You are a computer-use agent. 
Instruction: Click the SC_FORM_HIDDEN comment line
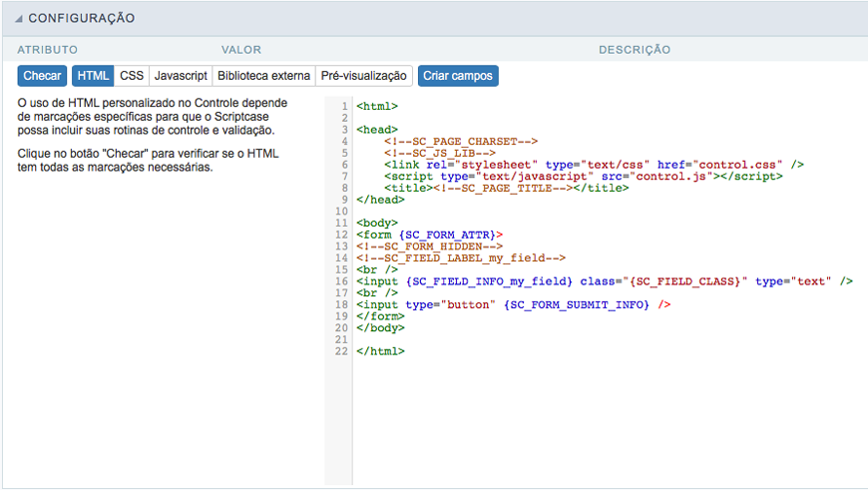pos(430,246)
